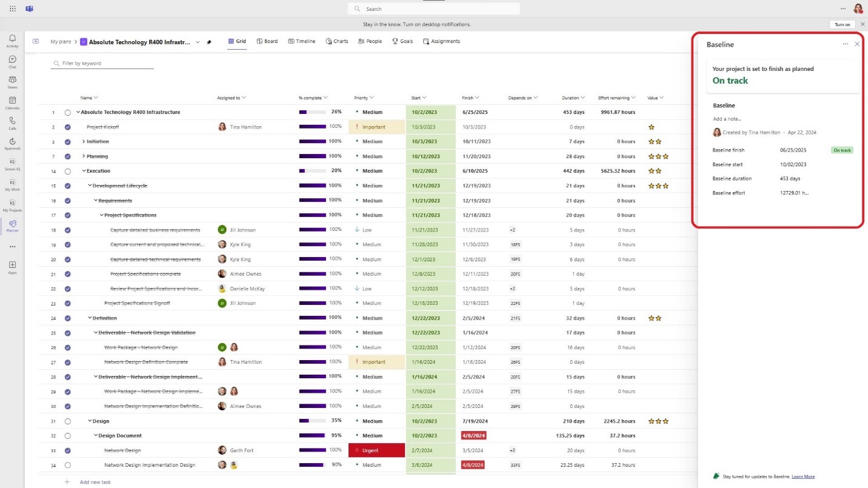Collapse the Design Document group
This screenshot has height=488, width=868.
[96, 436]
